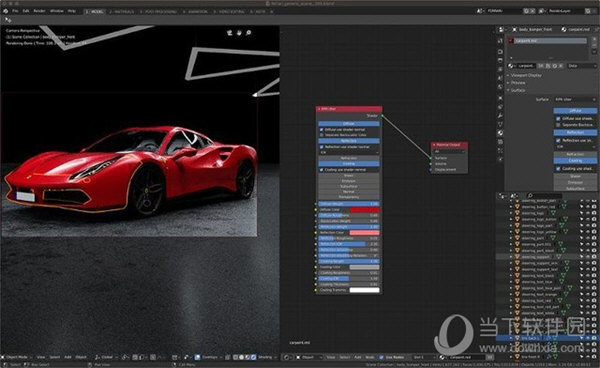Open the Tool properties tab
Image resolution: width=600 pixels, height=368 pixels.
[x=500, y=41]
